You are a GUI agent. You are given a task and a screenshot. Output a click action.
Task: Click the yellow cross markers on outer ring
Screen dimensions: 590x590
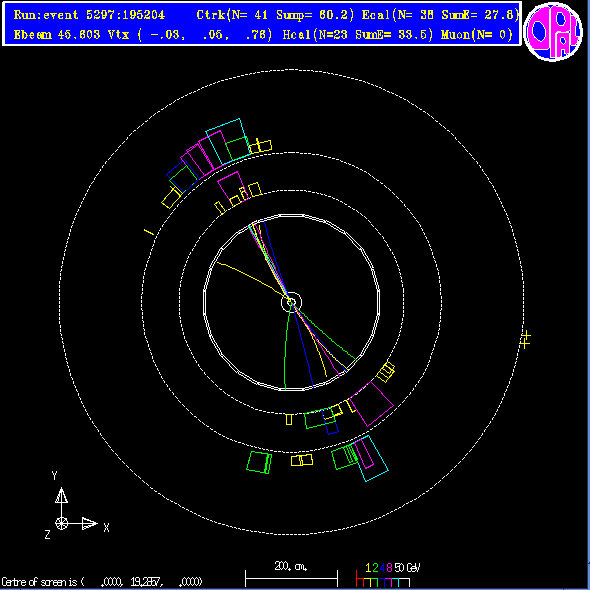click(x=525, y=339)
